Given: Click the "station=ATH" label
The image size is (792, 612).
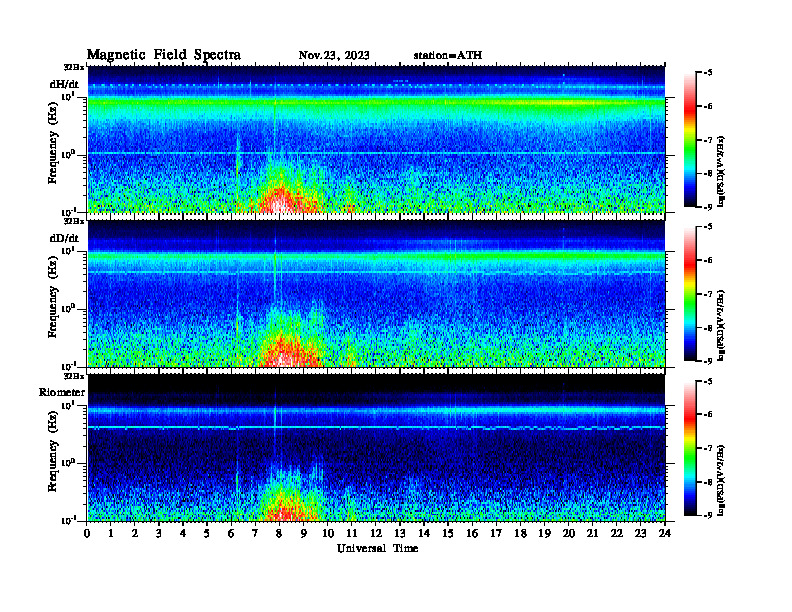Looking at the screenshot, I should (x=448, y=56).
